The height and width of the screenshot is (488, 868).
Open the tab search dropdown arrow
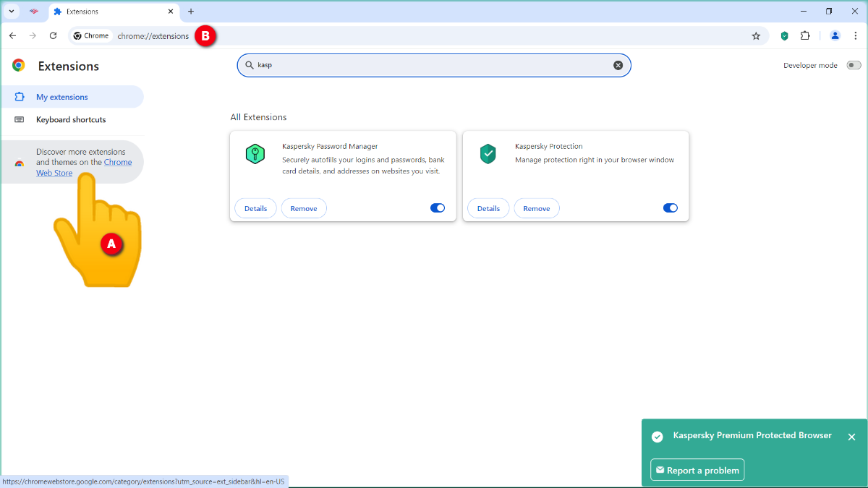12,12
